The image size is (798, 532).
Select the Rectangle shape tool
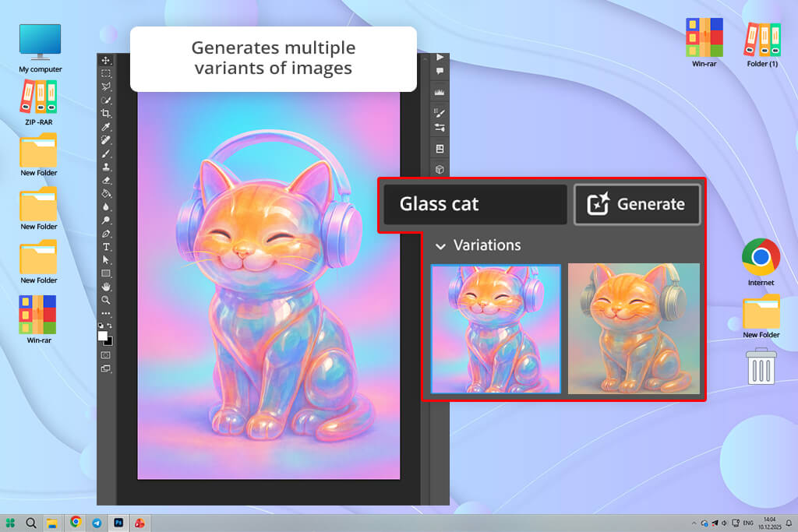tap(106, 273)
